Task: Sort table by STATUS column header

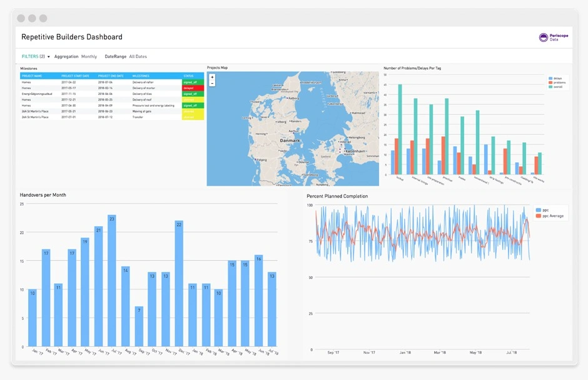Action: (x=188, y=76)
